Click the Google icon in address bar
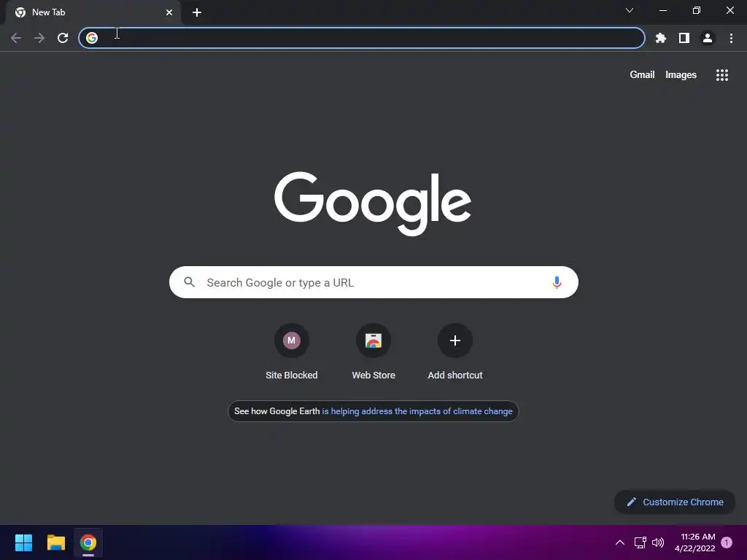 [92, 38]
